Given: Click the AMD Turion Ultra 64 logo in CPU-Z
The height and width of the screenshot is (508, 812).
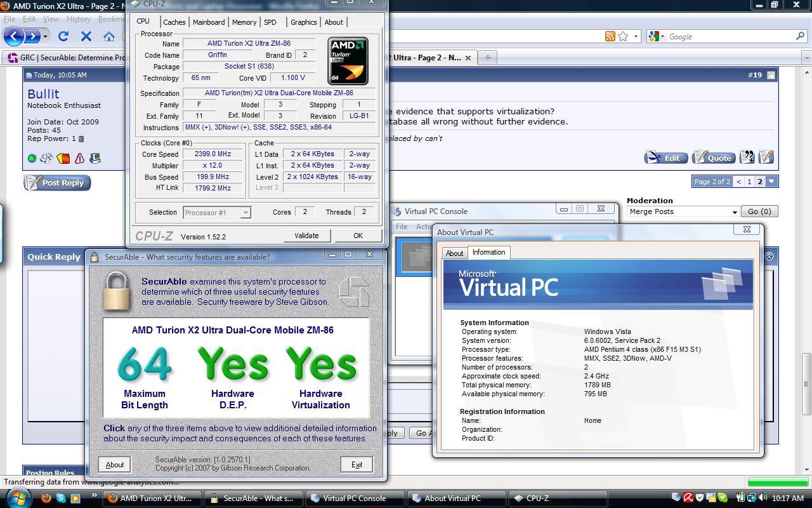Looking at the screenshot, I should 348,61.
